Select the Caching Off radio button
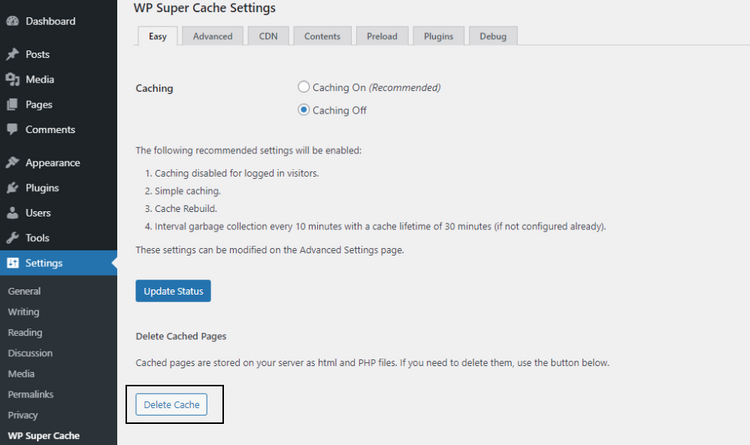Screen dimensions: 750x445 pos(304,110)
